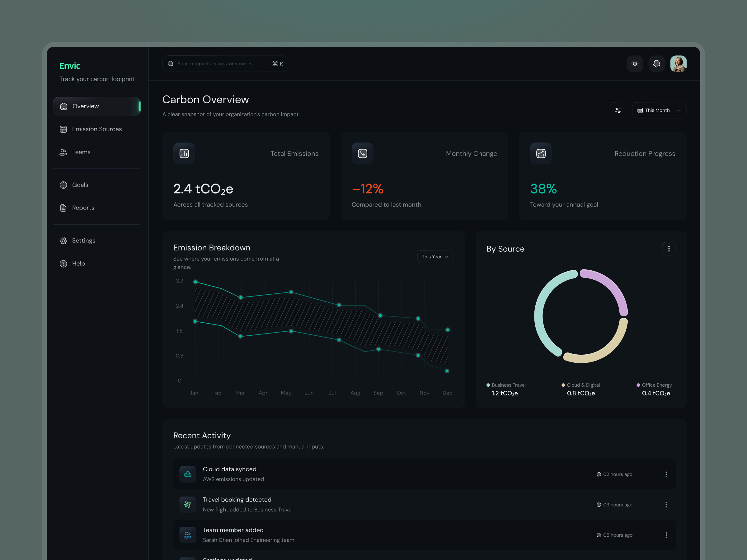Open the This Month date range dropdown
The image size is (747, 560).
click(659, 110)
